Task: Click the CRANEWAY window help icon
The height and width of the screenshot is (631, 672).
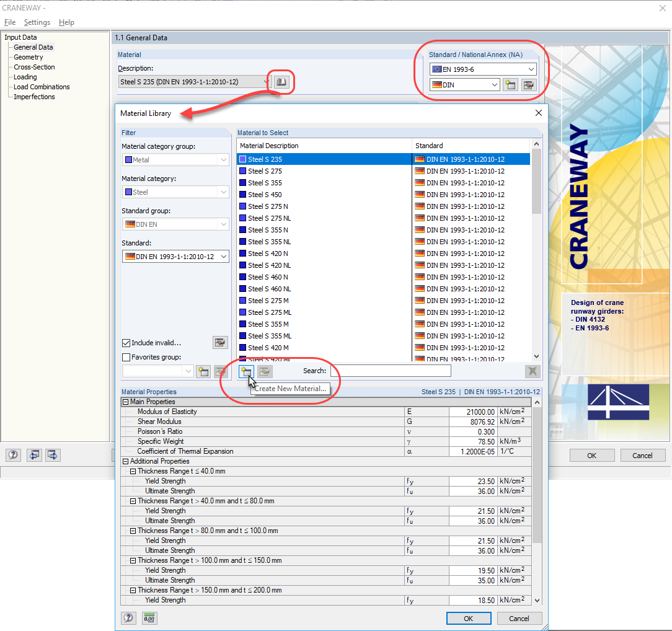Action: pos(13,455)
